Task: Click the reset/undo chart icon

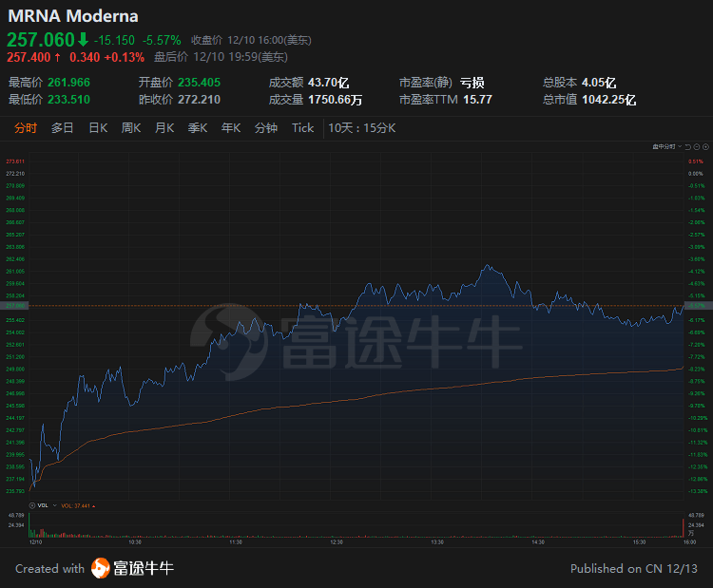Action: click(x=688, y=147)
